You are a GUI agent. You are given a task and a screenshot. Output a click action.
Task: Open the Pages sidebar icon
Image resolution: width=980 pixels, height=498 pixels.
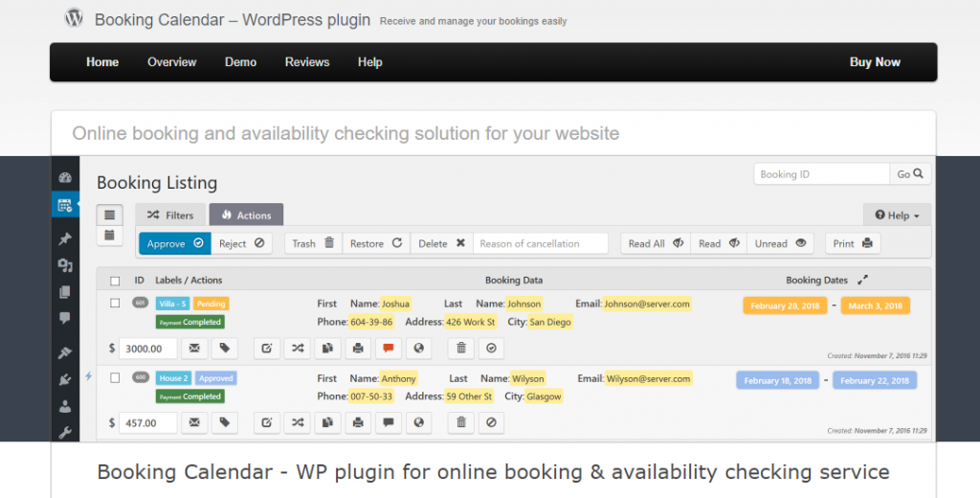[65, 292]
